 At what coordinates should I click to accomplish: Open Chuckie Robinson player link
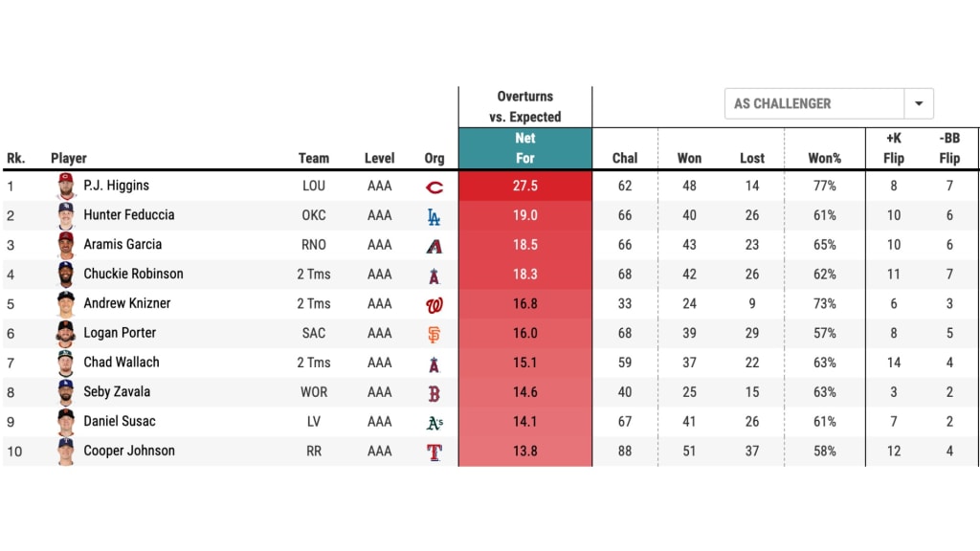point(133,274)
